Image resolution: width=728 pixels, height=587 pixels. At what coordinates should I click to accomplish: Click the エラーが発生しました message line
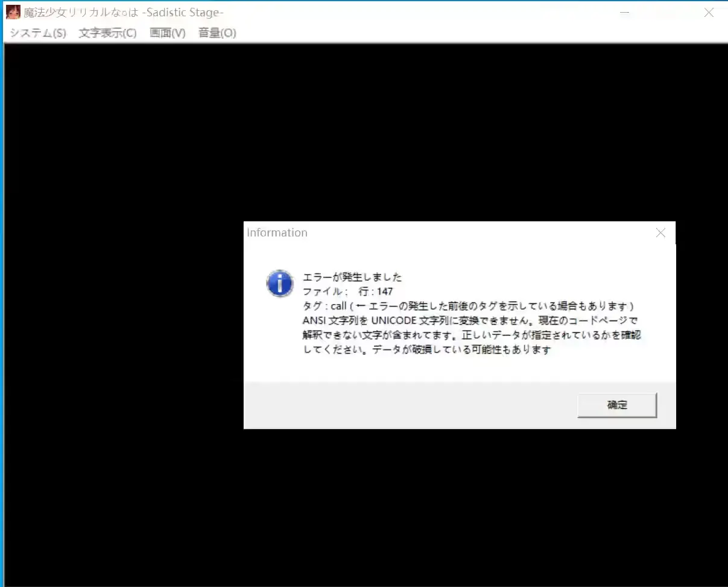(x=352, y=278)
